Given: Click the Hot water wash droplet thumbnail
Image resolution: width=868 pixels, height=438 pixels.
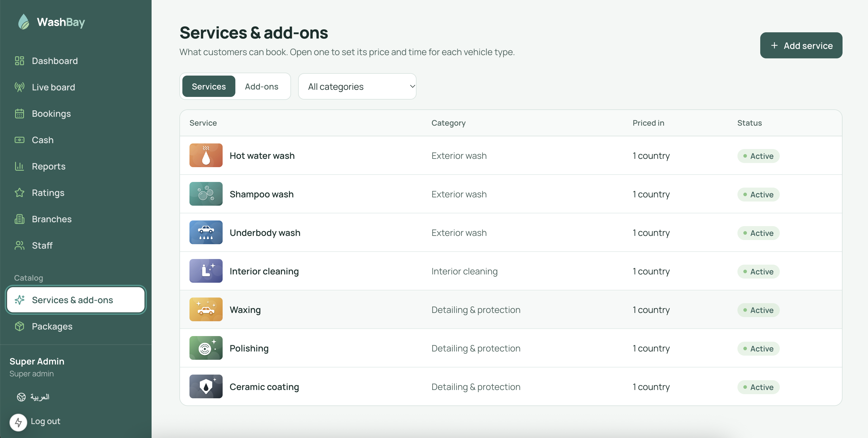Looking at the screenshot, I should tap(206, 156).
